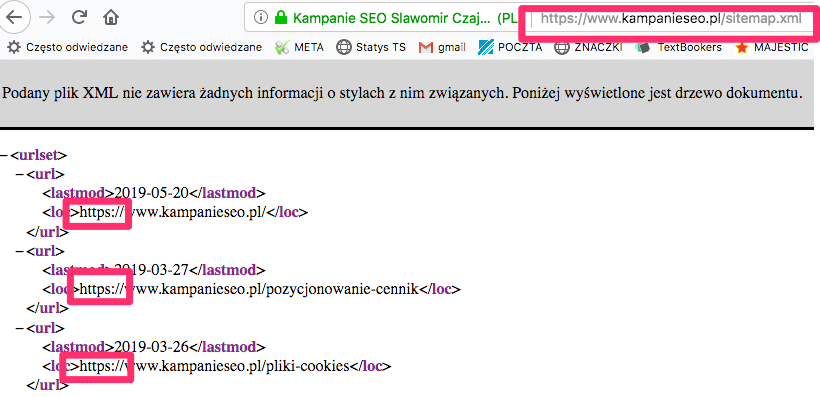Open second 'Często odwiedzane' bookmark

point(202,48)
